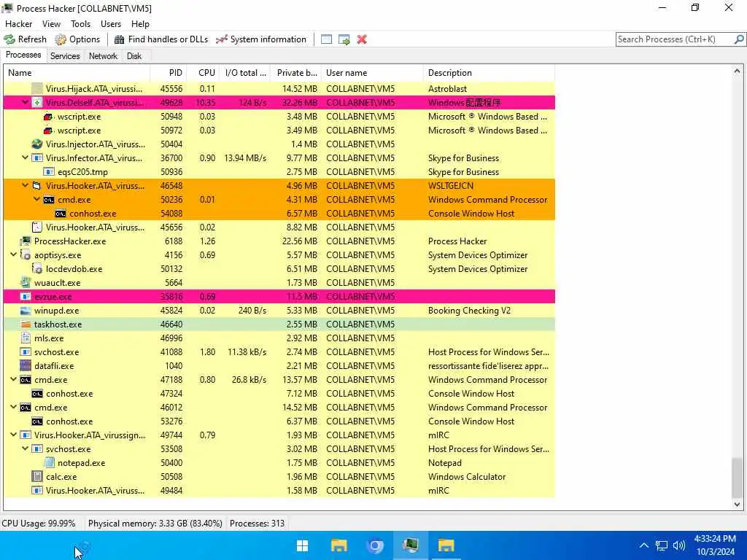Click the ProcessHacker.exe process icon
Image resolution: width=747 pixels, height=560 pixels.
pos(26,241)
